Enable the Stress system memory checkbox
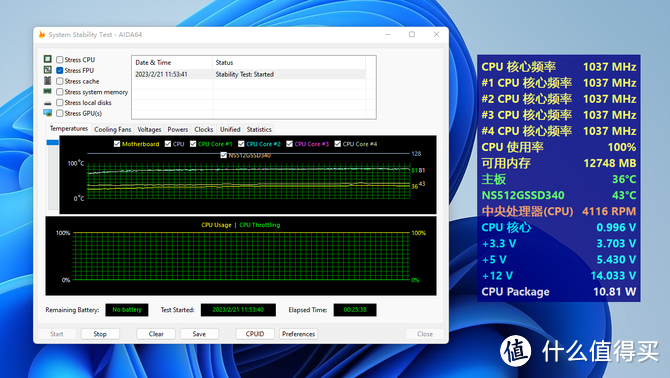 [60, 92]
